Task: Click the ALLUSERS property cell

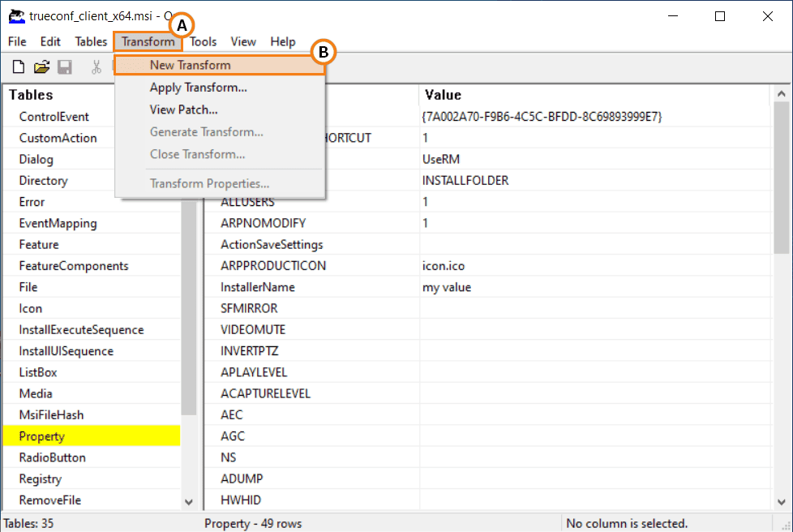Action: [311, 202]
